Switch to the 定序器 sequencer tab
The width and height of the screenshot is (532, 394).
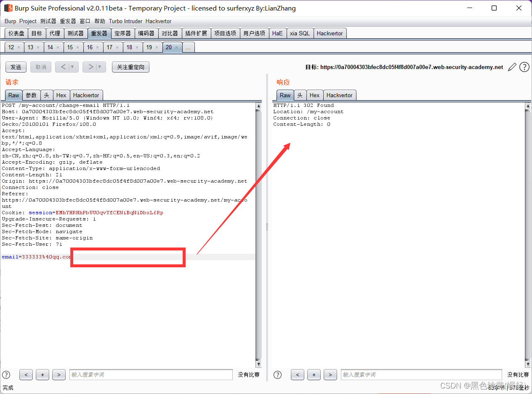(x=123, y=33)
